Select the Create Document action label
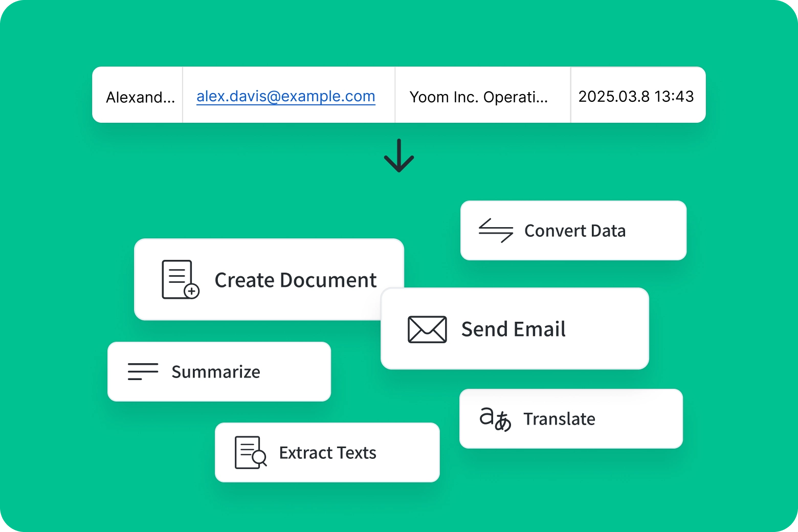The width and height of the screenshot is (798, 532). point(295,280)
